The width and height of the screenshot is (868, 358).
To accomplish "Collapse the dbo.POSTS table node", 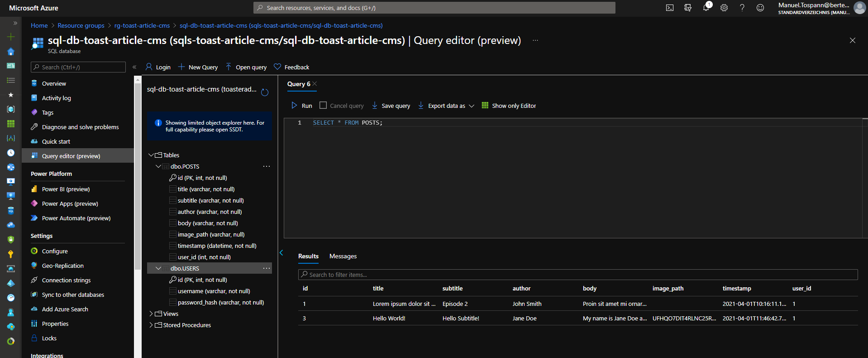I will coord(158,166).
